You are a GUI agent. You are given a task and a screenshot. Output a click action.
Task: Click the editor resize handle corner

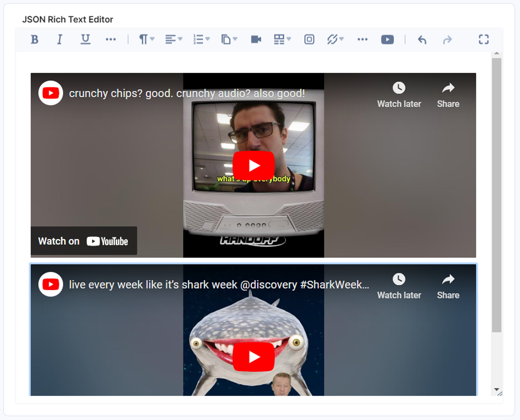tap(500, 394)
